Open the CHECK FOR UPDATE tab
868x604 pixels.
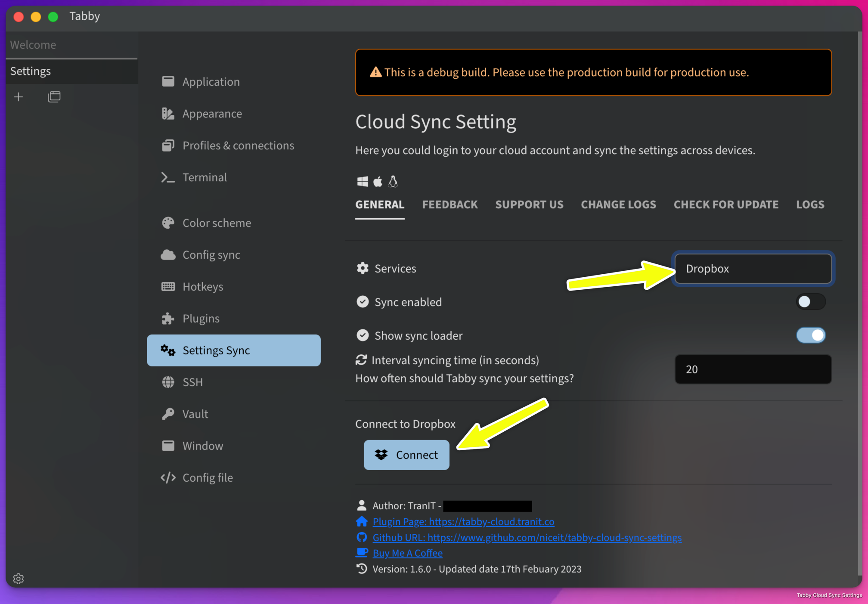pos(726,204)
